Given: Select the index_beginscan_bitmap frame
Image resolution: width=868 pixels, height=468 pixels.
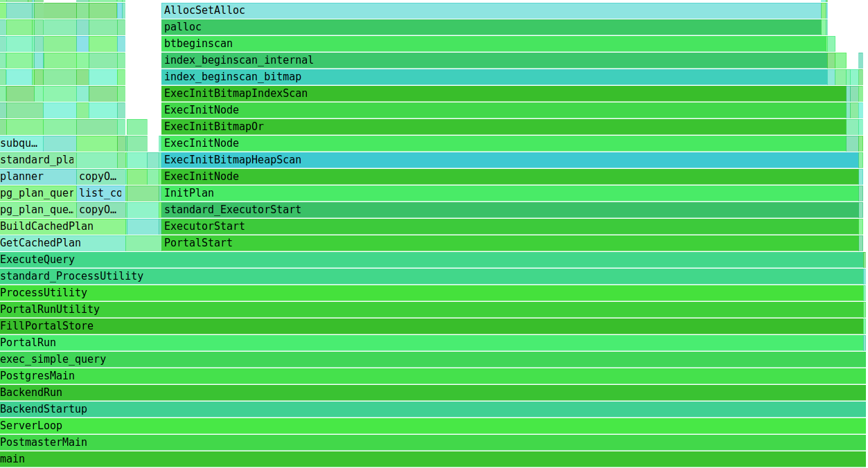Looking at the screenshot, I should pos(494,77).
